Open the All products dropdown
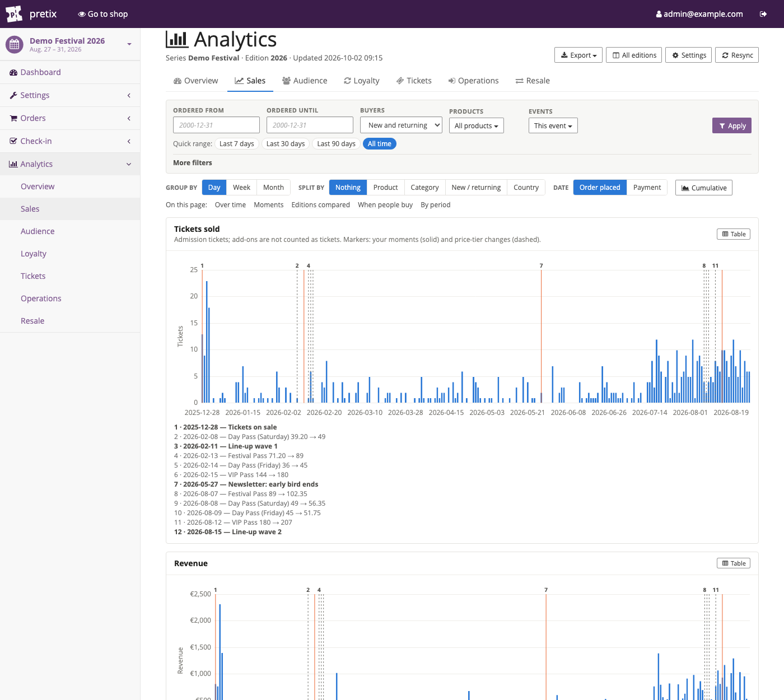Image resolution: width=784 pixels, height=700 pixels. 476,125
